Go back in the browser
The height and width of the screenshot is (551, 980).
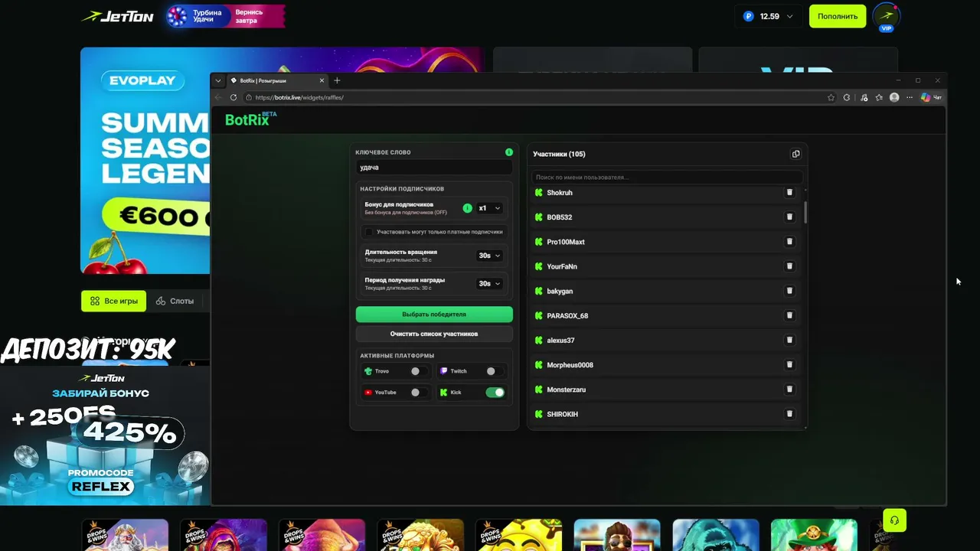(218, 97)
